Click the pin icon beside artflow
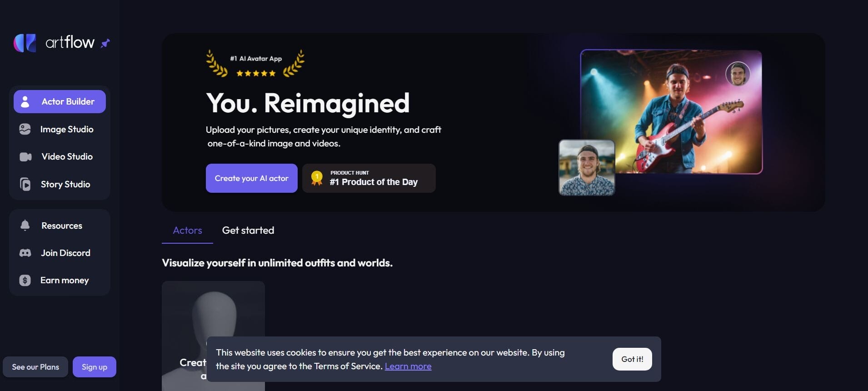The width and height of the screenshot is (868, 391). point(105,43)
